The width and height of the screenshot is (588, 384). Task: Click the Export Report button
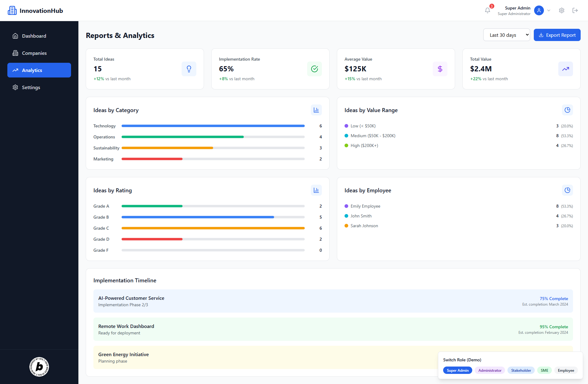click(x=557, y=35)
